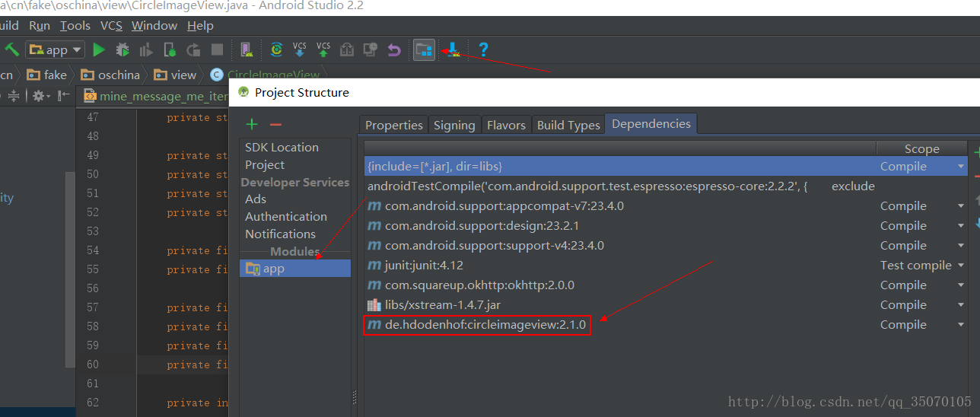The width and height of the screenshot is (980, 417).
Task: Click the Hide panel icon beside the gear
Action: (64, 96)
